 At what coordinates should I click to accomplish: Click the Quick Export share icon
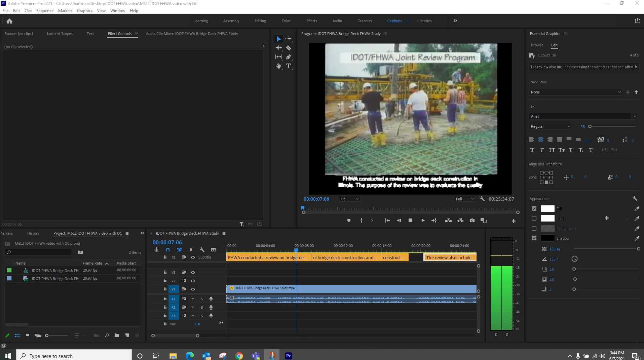pos(637,21)
